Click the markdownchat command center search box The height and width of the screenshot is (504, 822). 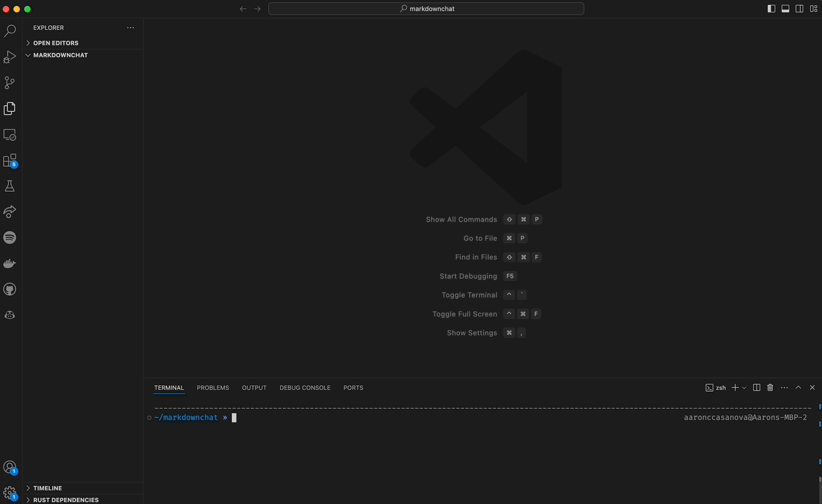[426, 9]
